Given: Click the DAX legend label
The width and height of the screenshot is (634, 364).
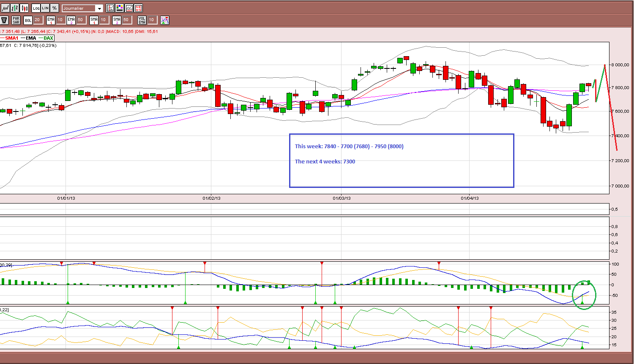Looking at the screenshot, I should coord(49,38).
